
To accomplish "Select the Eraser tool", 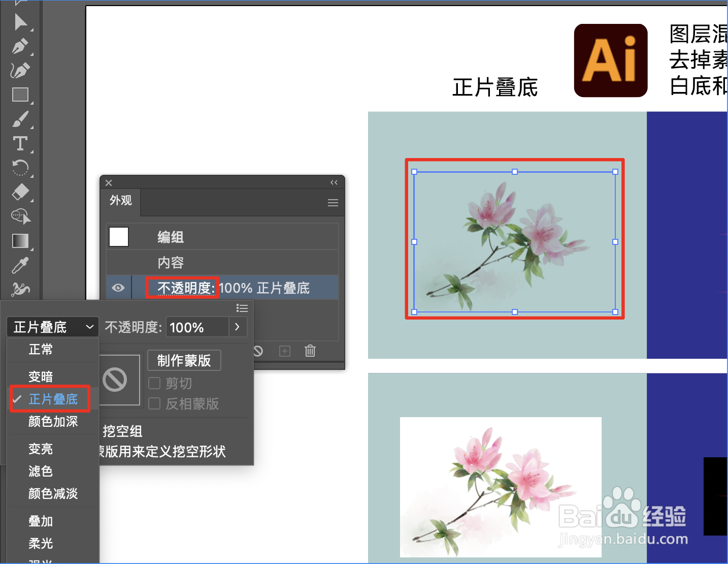I will [20, 192].
